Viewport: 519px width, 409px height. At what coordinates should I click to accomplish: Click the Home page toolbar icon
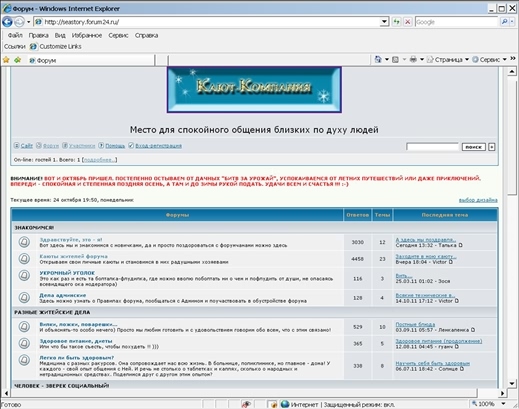(378, 60)
